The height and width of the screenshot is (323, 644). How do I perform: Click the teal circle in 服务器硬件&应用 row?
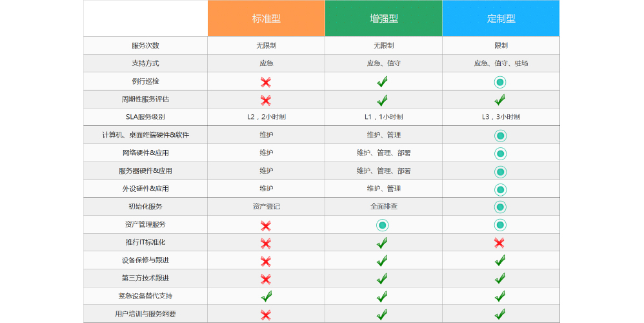coord(500,172)
